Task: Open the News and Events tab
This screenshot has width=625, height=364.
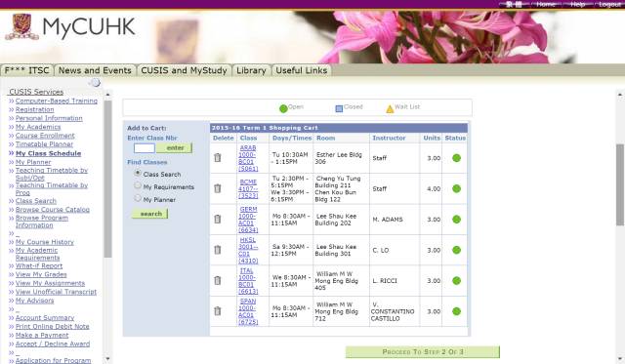Action: (x=95, y=70)
